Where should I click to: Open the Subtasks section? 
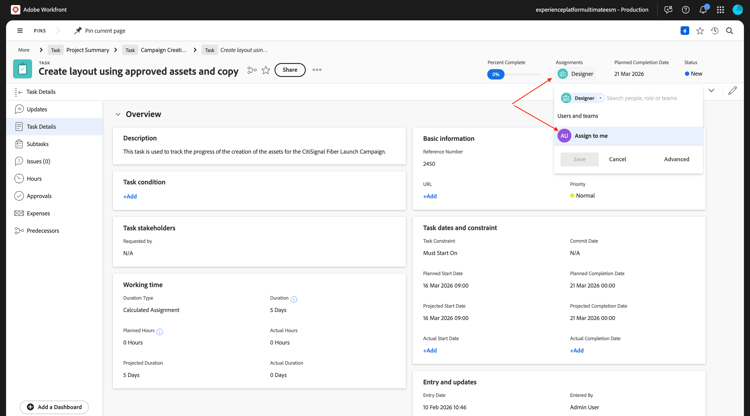pyautogui.click(x=37, y=144)
